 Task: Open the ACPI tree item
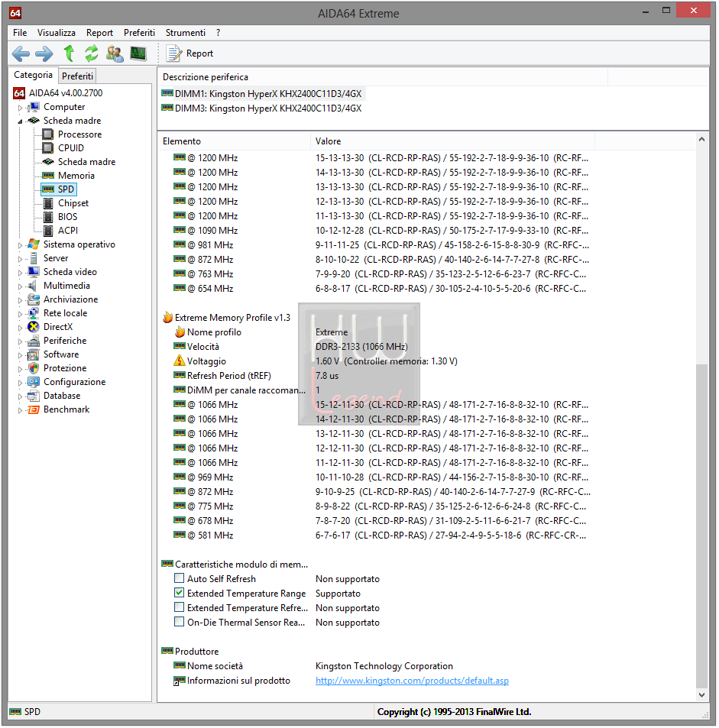tap(68, 231)
